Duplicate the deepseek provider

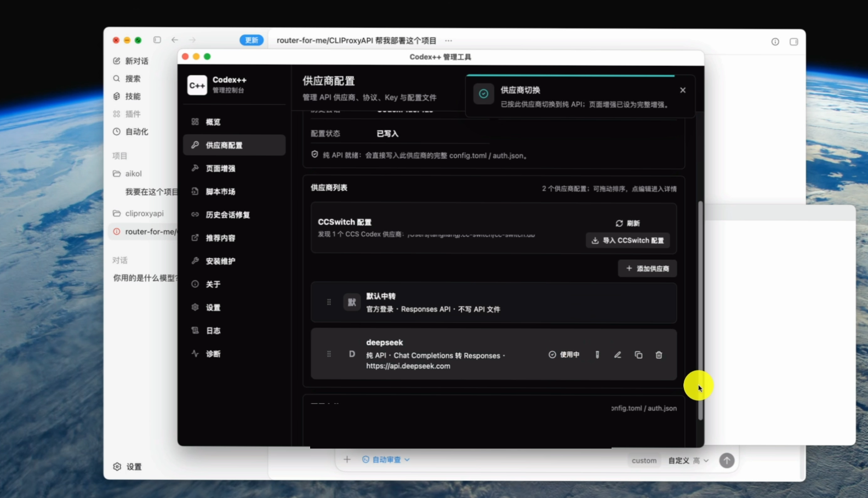point(638,354)
